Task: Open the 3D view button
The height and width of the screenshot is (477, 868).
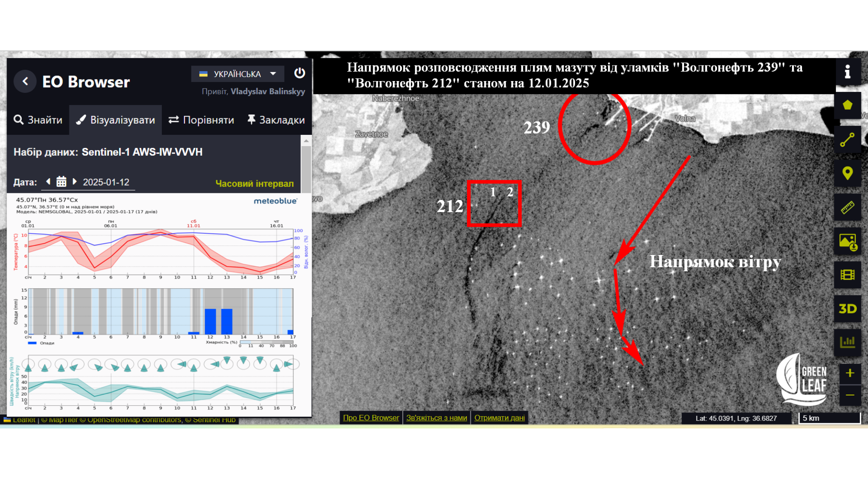Action: pos(848,309)
